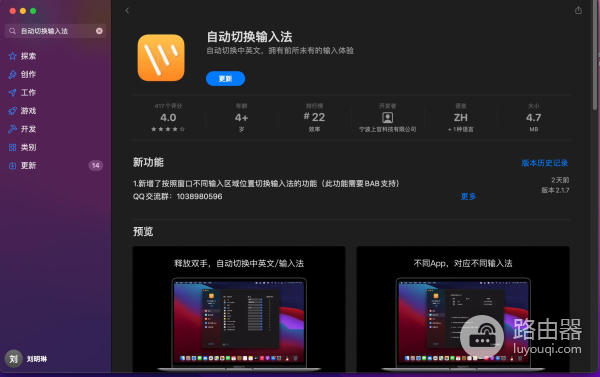This screenshot has height=377, width=600.
Task: Click the download icon beside 更新
Action: point(13,165)
